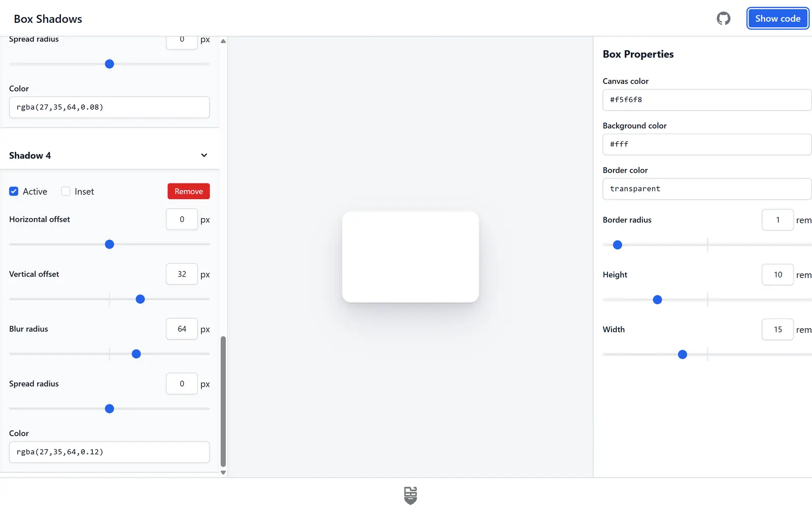Click the Box Properties heading
Screen dimensions: 812x508
638,54
